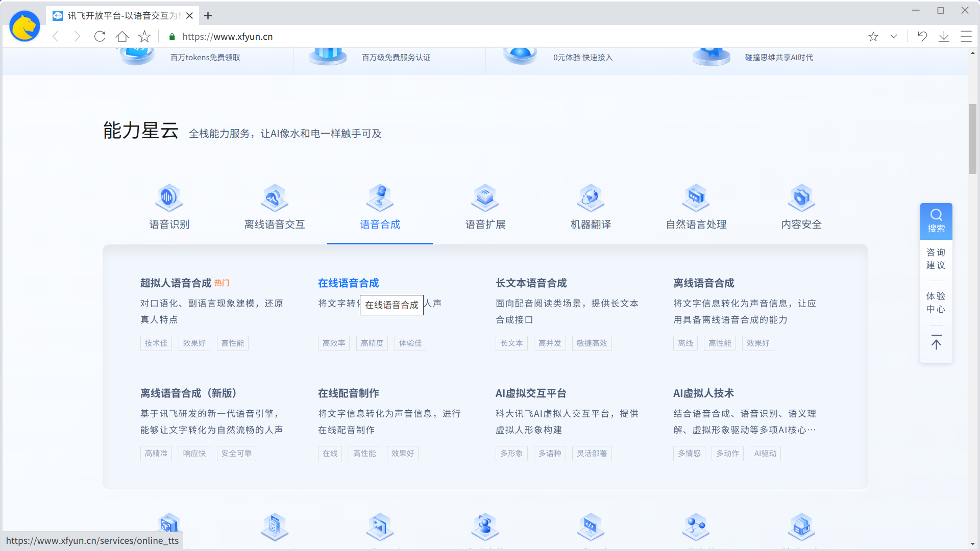The width and height of the screenshot is (980, 551).
Task: Select the 内容安全 shield icon
Action: coord(801,197)
